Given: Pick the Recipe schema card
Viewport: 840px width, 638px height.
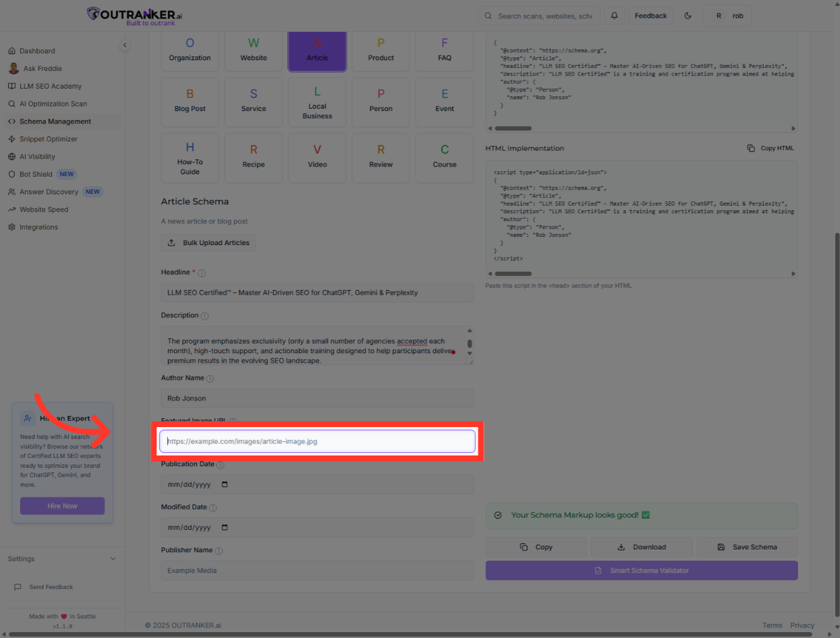Looking at the screenshot, I should pyautogui.click(x=253, y=158).
